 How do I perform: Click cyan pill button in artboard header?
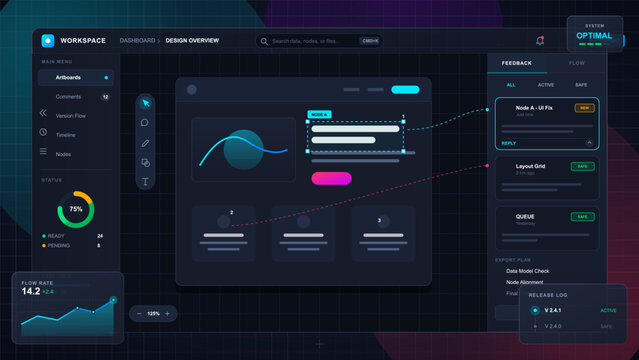click(x=405, y=90)
